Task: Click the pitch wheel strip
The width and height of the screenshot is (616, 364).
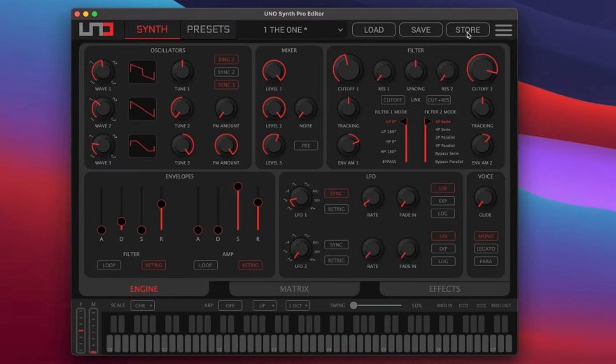Action: [x=81, y=330]
